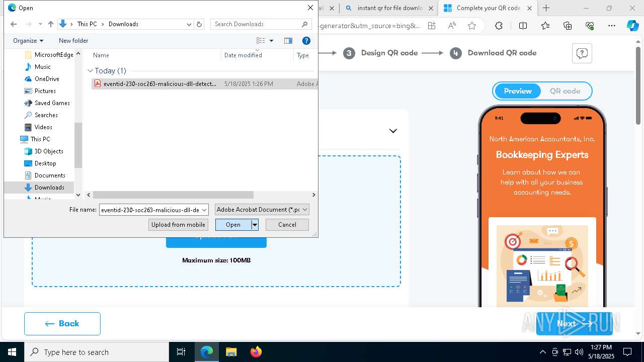Open the change view icon in dialog toolbar
644x362 pixels.
pos(261,41)
